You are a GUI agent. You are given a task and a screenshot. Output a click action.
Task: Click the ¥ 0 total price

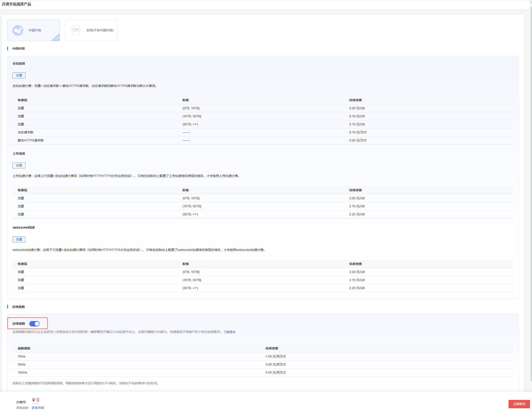[x=36, y=400]
